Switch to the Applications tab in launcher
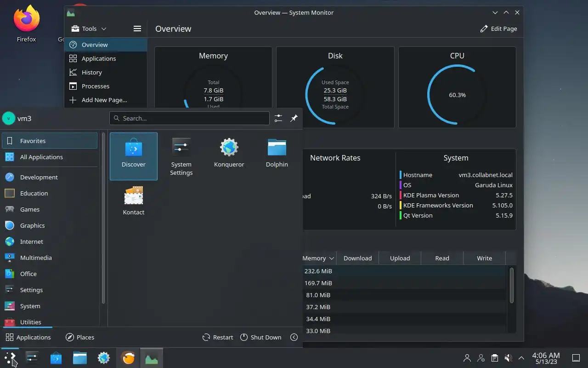The width and height of the screenshot is (588, 368). [x=28, y=337]
